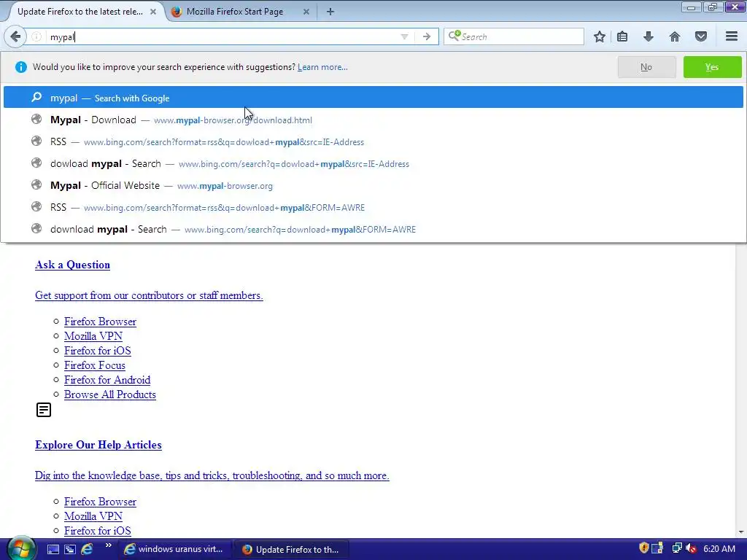This screenshot has height=560, width=747.
Task: Select 'Mypal - Official Website' suggestion
Action: [373, 185]
